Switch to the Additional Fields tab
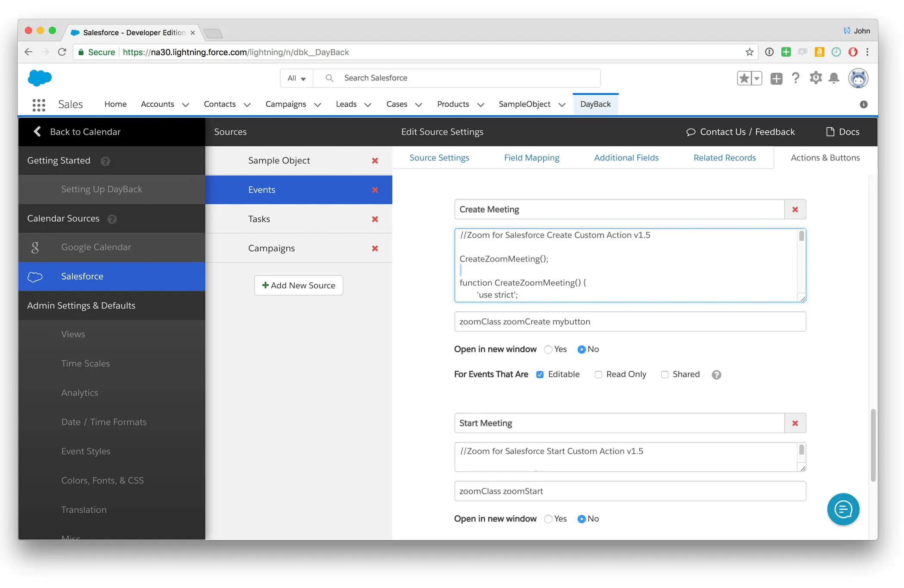Viewport: 904px width, 588px height. [x=626, y=158]
